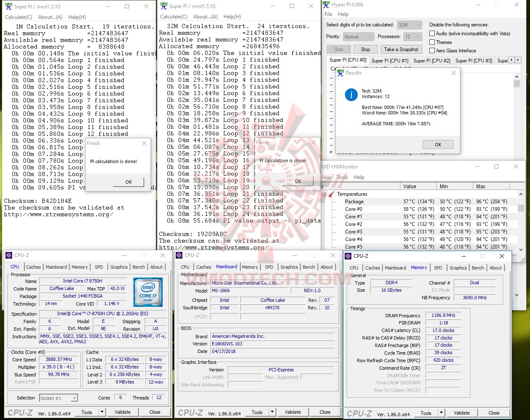Open Tools dropdown arrow in right CPU-Z
Screen dimensions: 530x420
441,413
